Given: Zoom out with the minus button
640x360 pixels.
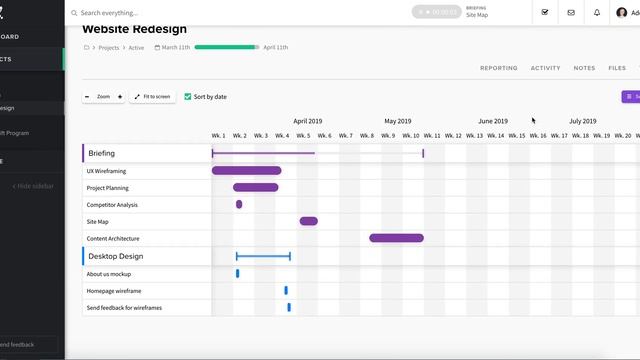Looking at the screenshot, I should point(87,97).
